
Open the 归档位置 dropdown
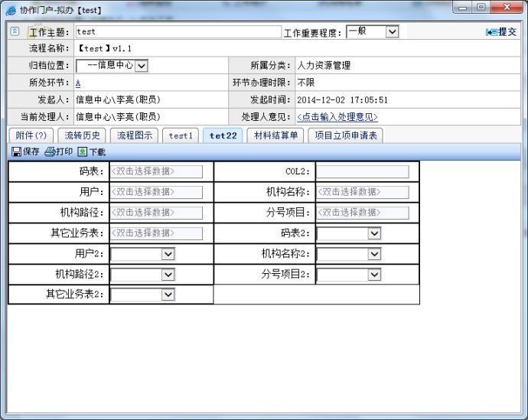coord(112,66)
